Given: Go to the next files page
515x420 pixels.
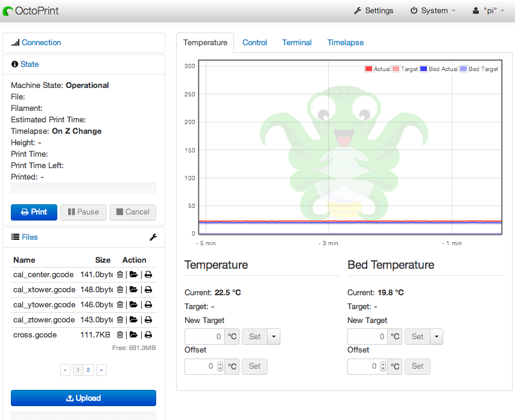Looking at the screenshot, I should (x=101, y=370).
